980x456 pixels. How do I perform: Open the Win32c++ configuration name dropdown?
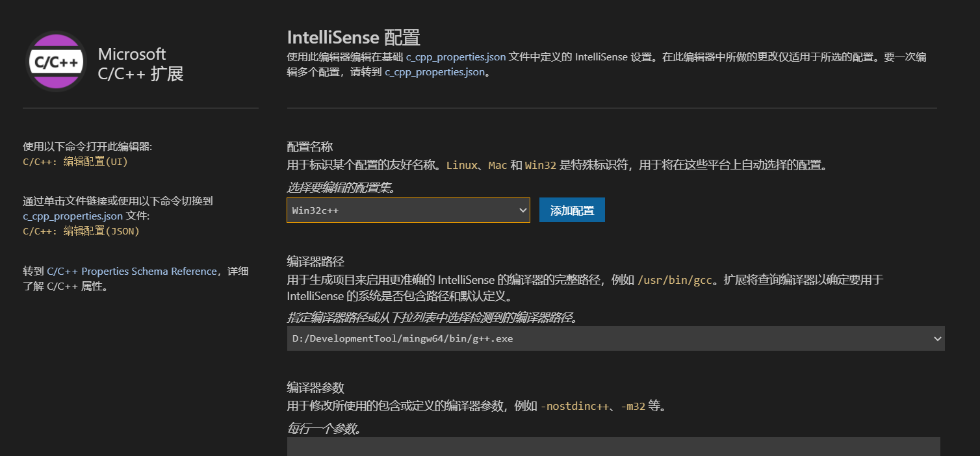408,210
